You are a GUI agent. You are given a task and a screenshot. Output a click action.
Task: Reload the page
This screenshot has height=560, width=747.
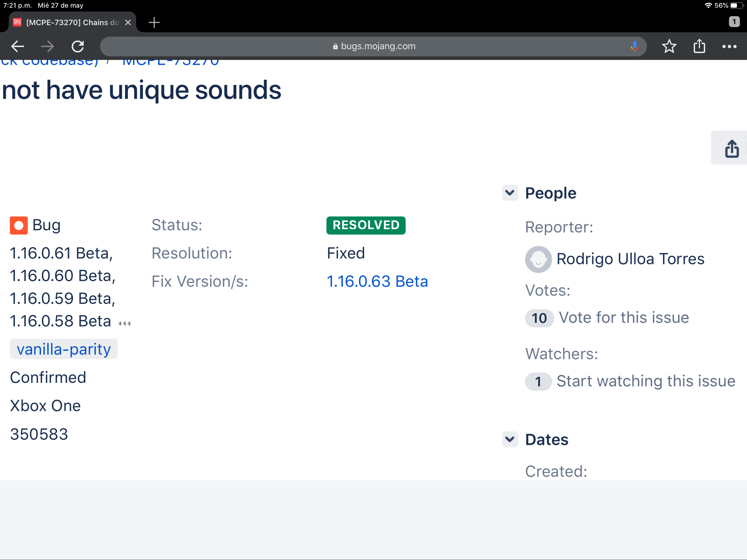click(x=78, y=46)
